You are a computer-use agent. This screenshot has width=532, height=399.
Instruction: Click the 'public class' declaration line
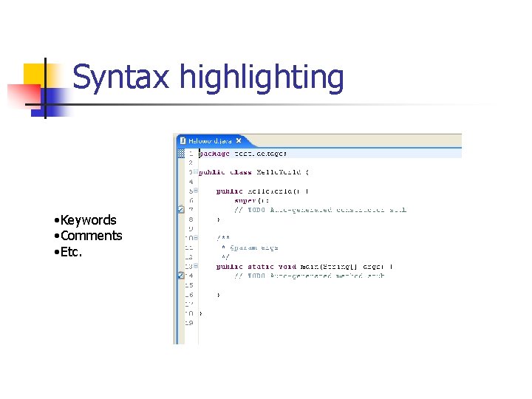point(253,172)
